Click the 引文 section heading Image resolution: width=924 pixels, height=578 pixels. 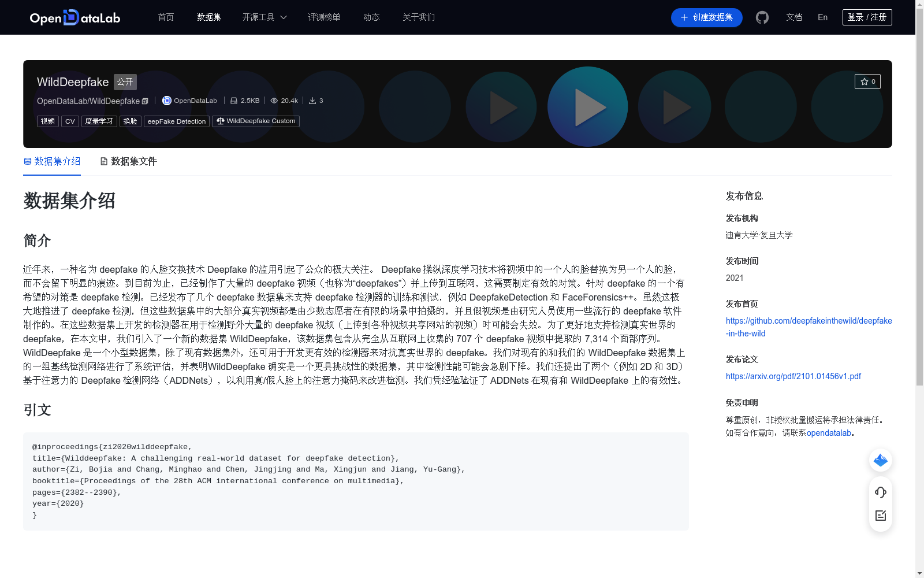(x=37, y=410)
